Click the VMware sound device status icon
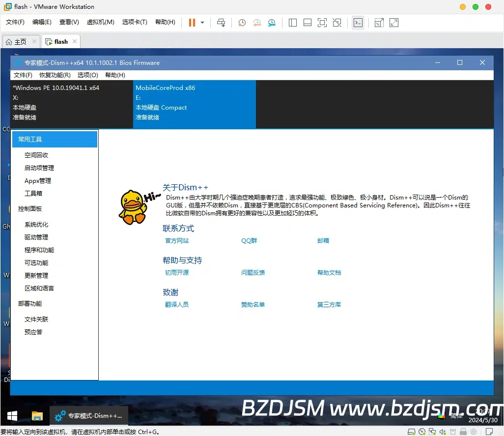The height and width of the screenshot is (436, 504). point(442,432)
